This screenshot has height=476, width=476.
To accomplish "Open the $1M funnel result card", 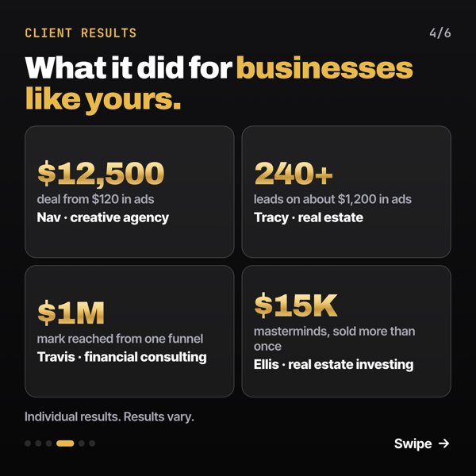I will pos(129,331).
